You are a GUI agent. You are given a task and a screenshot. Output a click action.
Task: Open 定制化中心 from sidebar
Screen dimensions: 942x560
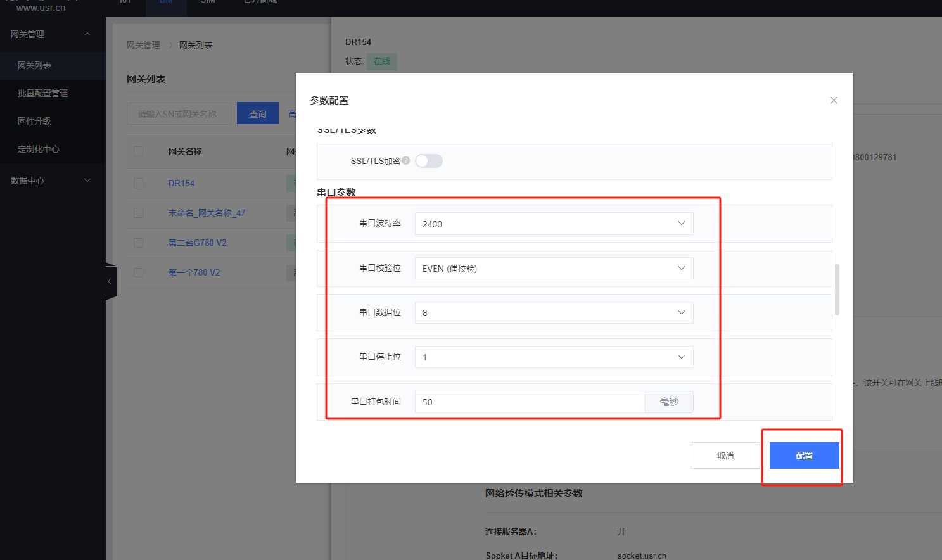pos(38,149)
